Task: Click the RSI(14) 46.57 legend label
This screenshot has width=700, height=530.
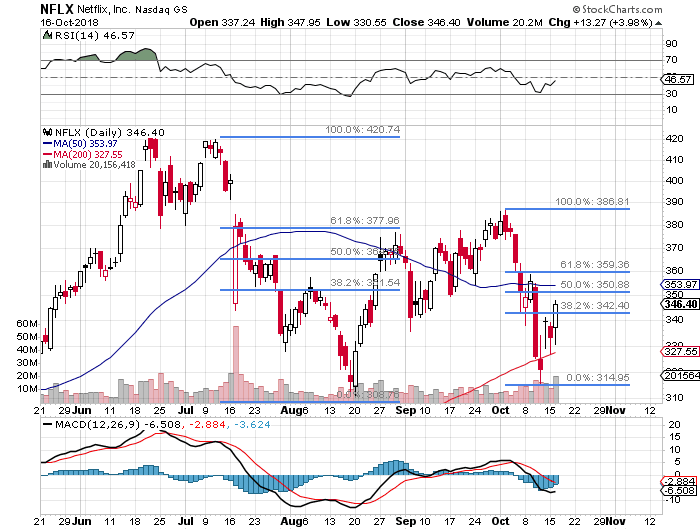Action: (94, 35)
